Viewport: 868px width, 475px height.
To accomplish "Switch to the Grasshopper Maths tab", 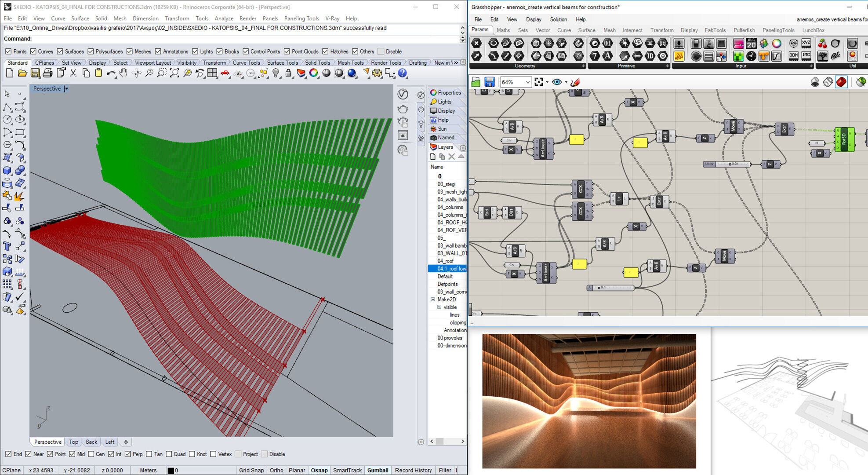I will click(503, 30).
